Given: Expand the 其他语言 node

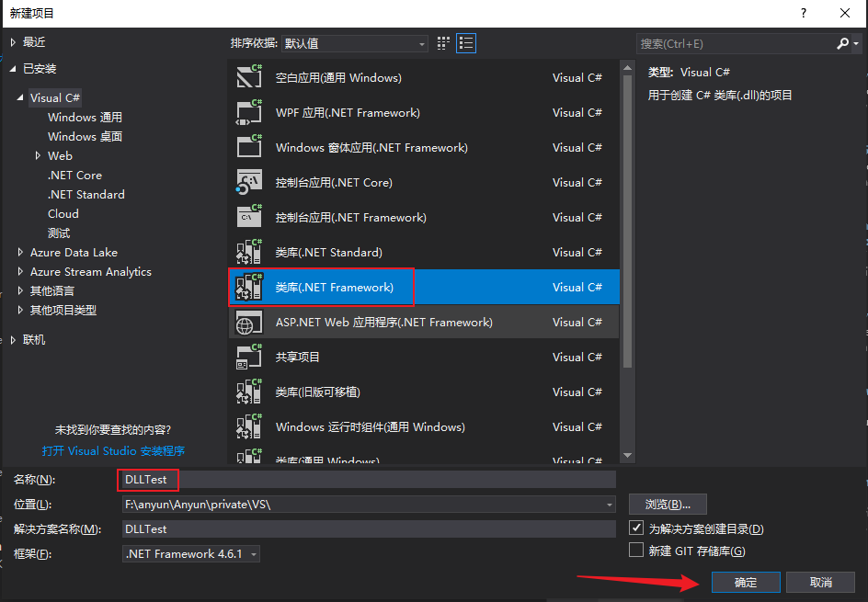Looking at the screenshot, I should tap(20, 290).
